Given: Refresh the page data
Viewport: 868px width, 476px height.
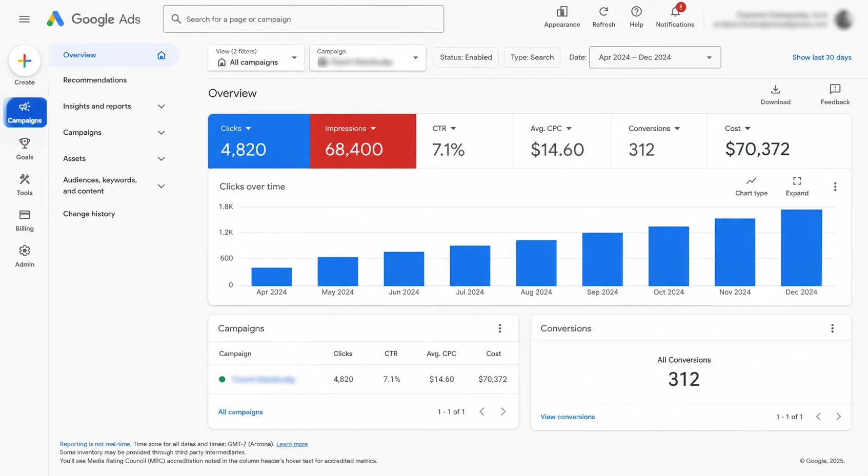Looking at the screenshot, I should click(x=603, y=17).
